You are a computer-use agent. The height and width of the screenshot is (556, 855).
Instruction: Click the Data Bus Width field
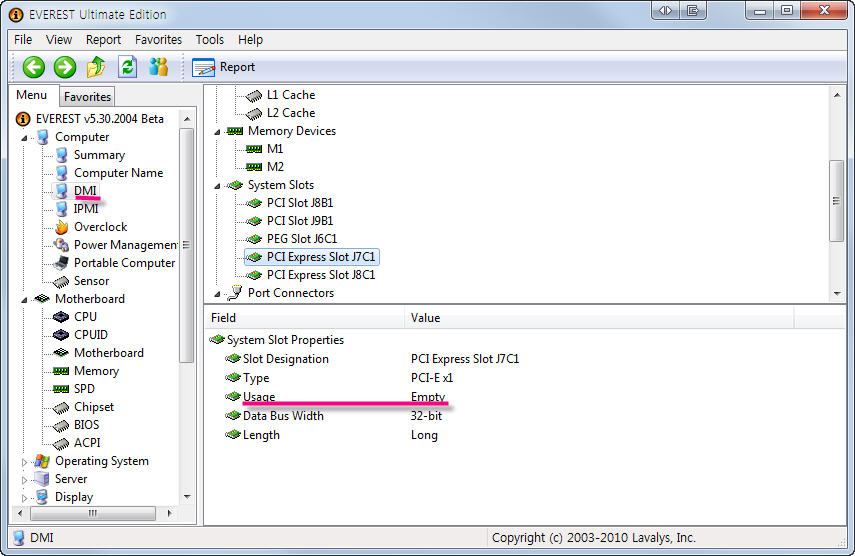[x=283, y=416]
